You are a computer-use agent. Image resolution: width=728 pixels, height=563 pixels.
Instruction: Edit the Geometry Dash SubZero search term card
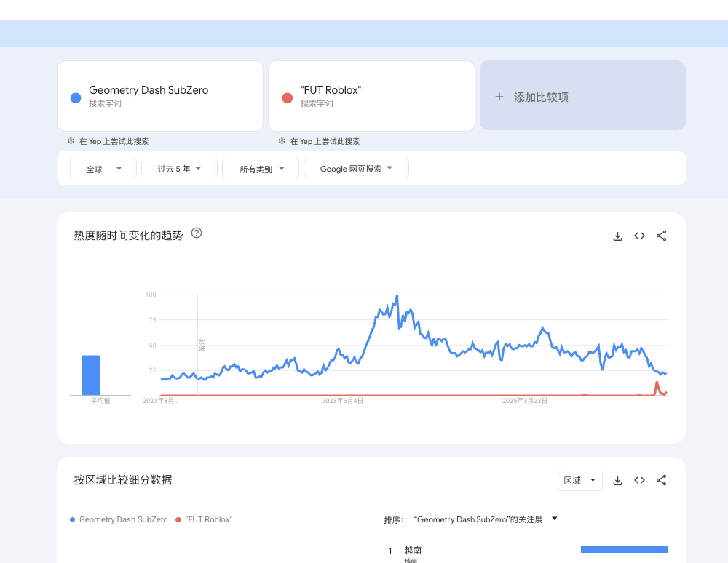tap(160, 96)
